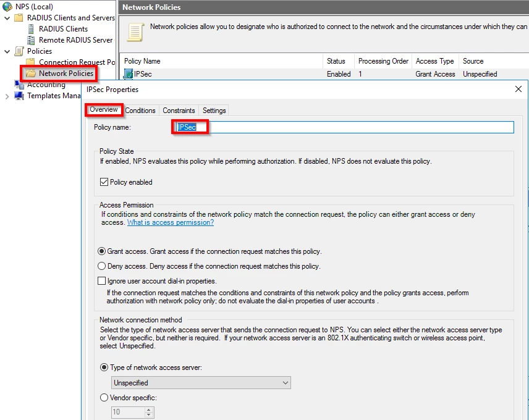This screenshot has width=529, height=420.
Task: Sort by the Status column header
Action: click(339, 61)
